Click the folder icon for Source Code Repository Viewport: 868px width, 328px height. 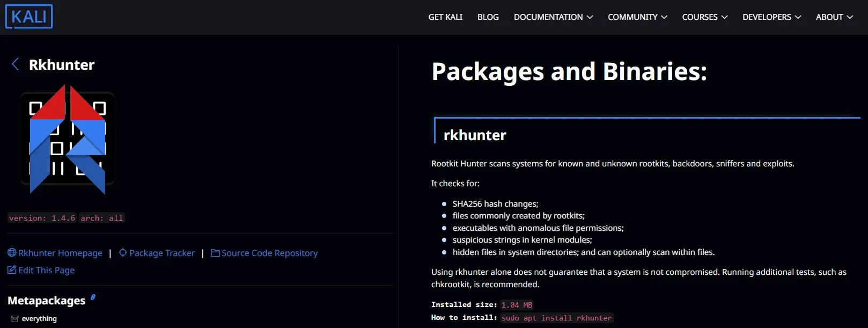pos(215,252)
